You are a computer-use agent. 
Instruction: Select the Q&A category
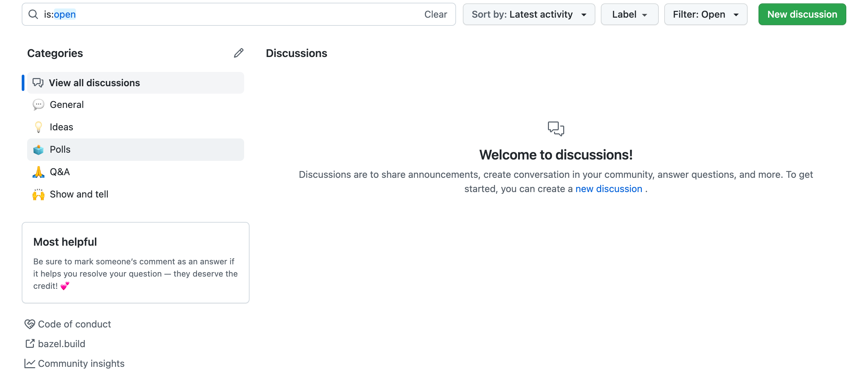(136, 172)
